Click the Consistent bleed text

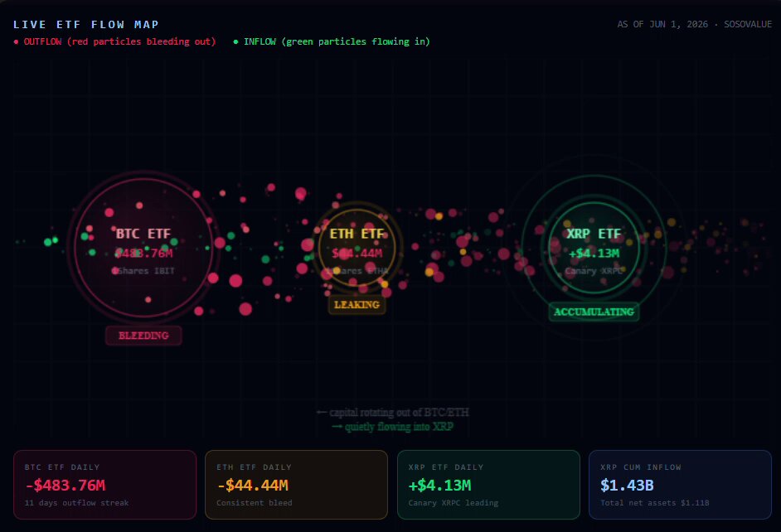click(254, 503)
